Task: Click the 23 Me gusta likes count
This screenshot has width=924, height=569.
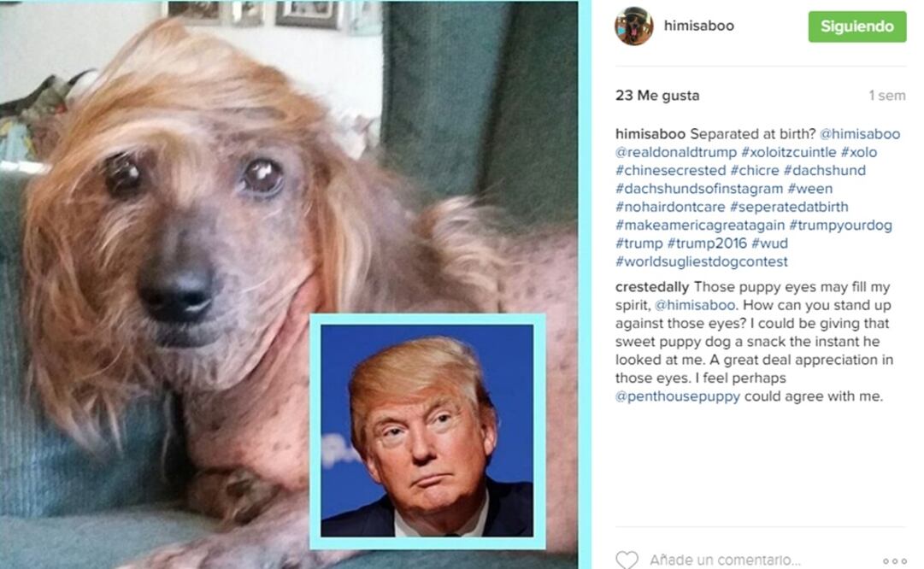Action: pos(657,96)
